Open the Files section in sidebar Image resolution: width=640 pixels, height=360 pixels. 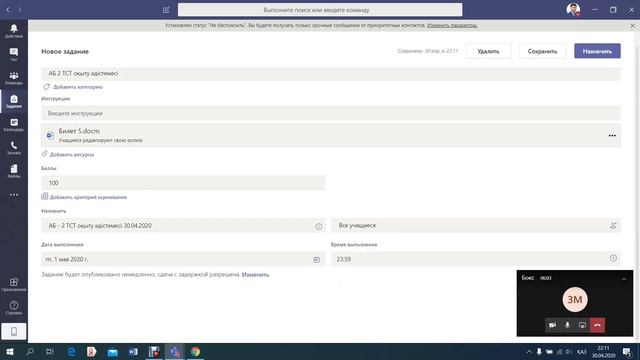tap(13, 171)
